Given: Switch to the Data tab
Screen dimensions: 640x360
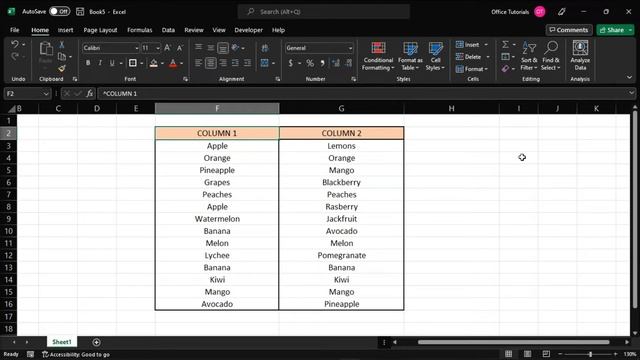Looking at the screenshot, I should [x=168, y=30].
